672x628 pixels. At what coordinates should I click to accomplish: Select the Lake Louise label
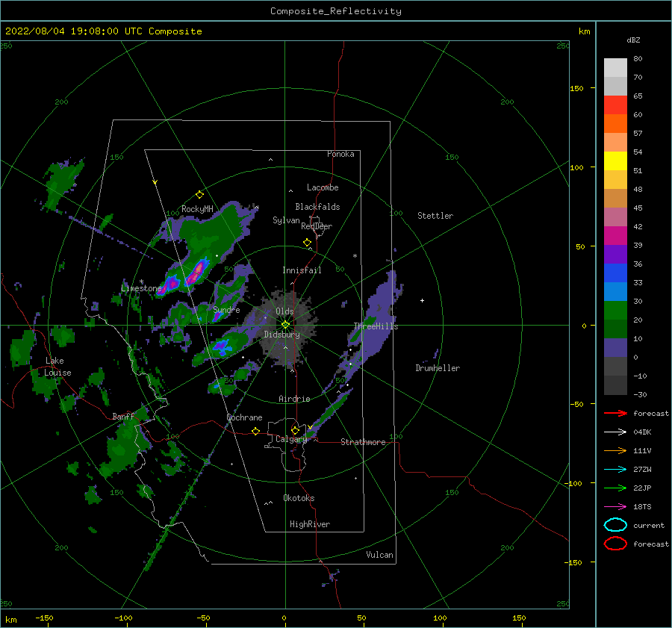click(57, 367)
